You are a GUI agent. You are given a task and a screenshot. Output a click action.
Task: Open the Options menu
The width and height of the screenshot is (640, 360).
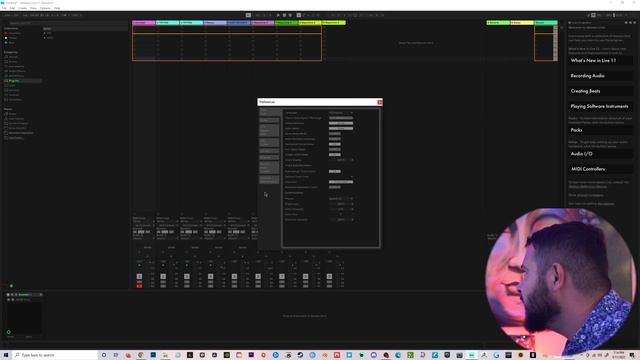click(x=45, y=8)
